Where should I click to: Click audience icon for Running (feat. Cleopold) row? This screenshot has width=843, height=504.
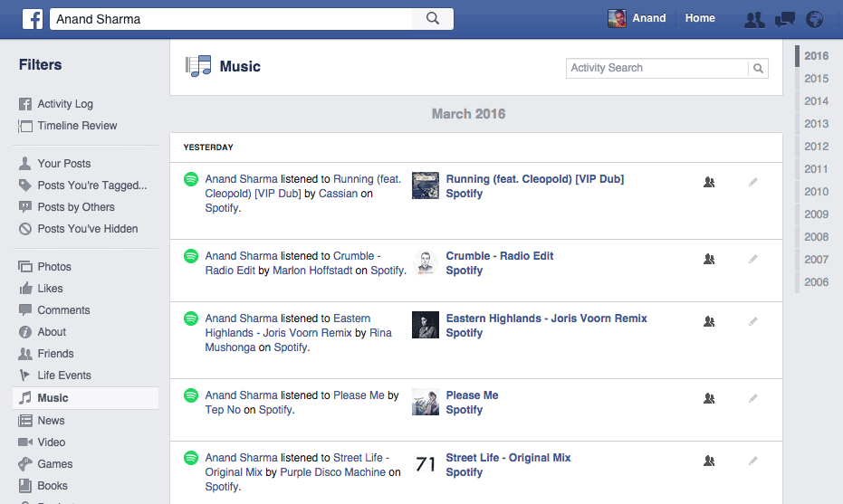point(709,182)
